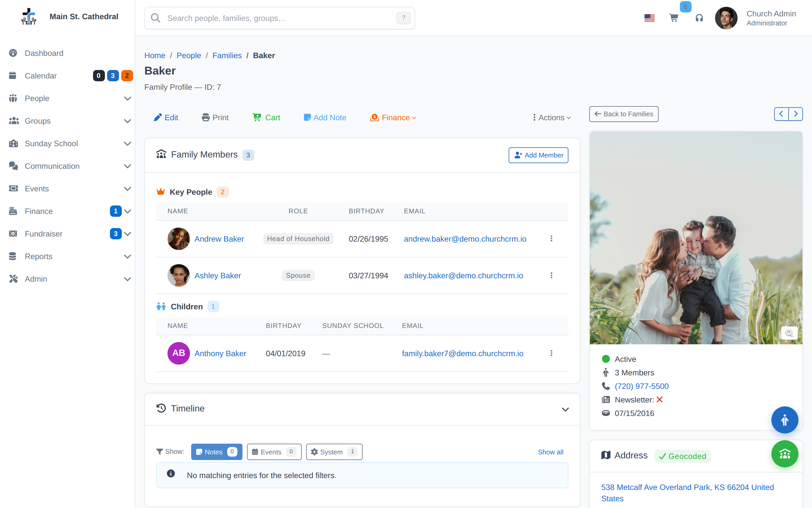812x508 pixels.
Task: Open the headset support icon
Action: 699,18
